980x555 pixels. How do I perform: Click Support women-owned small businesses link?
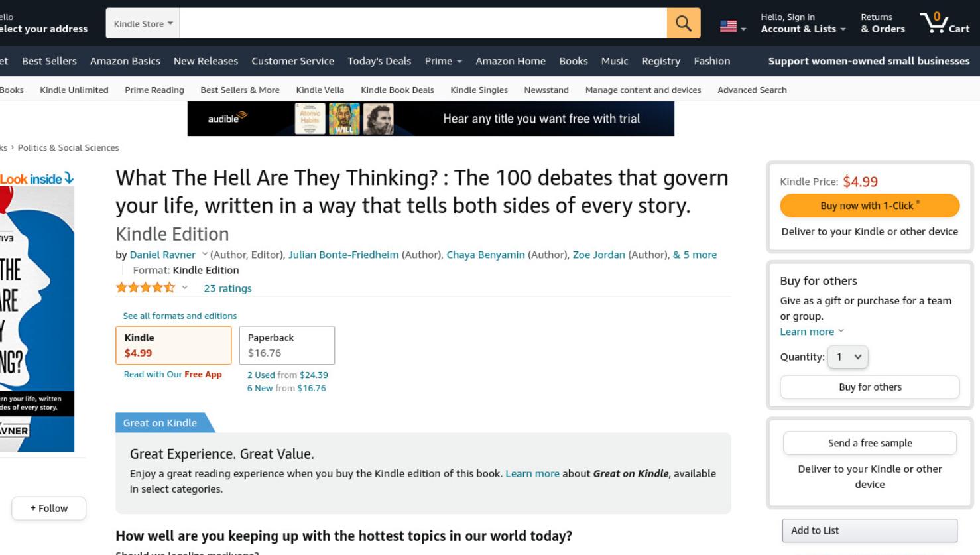click(x=869, y=61)
